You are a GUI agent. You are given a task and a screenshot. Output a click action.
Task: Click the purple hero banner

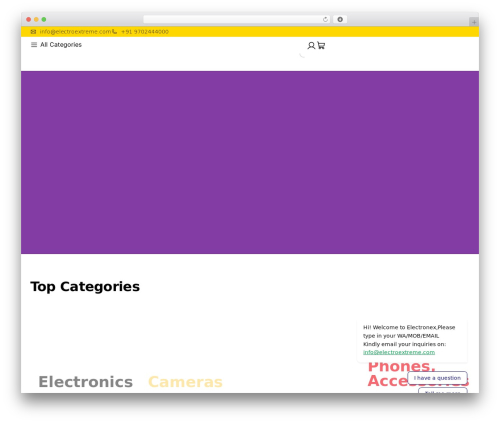(x=250, y=162)
